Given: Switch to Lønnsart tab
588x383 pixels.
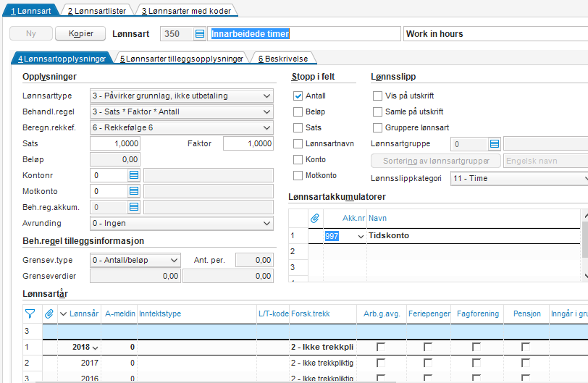Looking at the screenshot, I should point(30,11).
